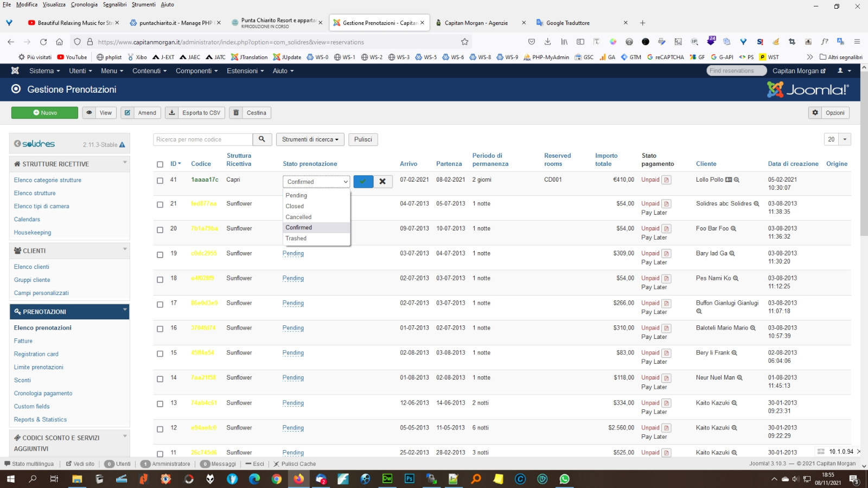Collapse the PRENOTAZIONI sidebar section
This screenshot has height=488, width=868.
(125, 311)
